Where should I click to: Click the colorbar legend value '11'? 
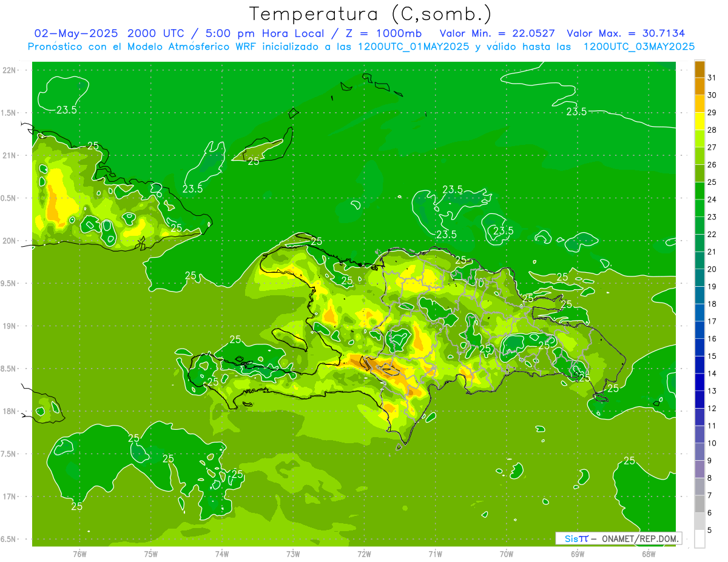click(x=712, y=426)
